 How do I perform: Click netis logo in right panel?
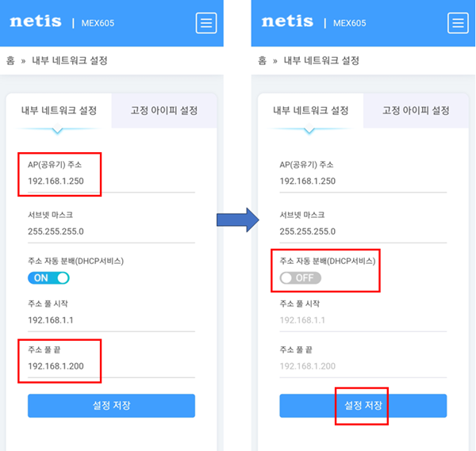(x=287, y=21)
